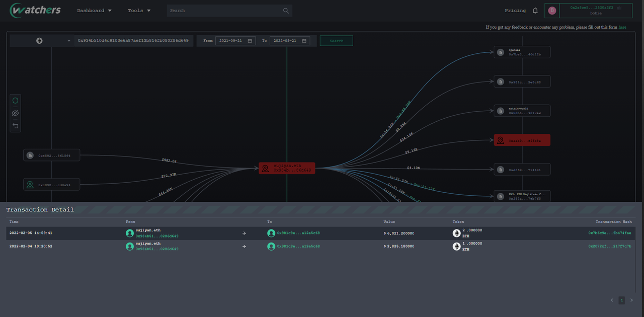Select the opensea node in graph

[x=522, y=52]
